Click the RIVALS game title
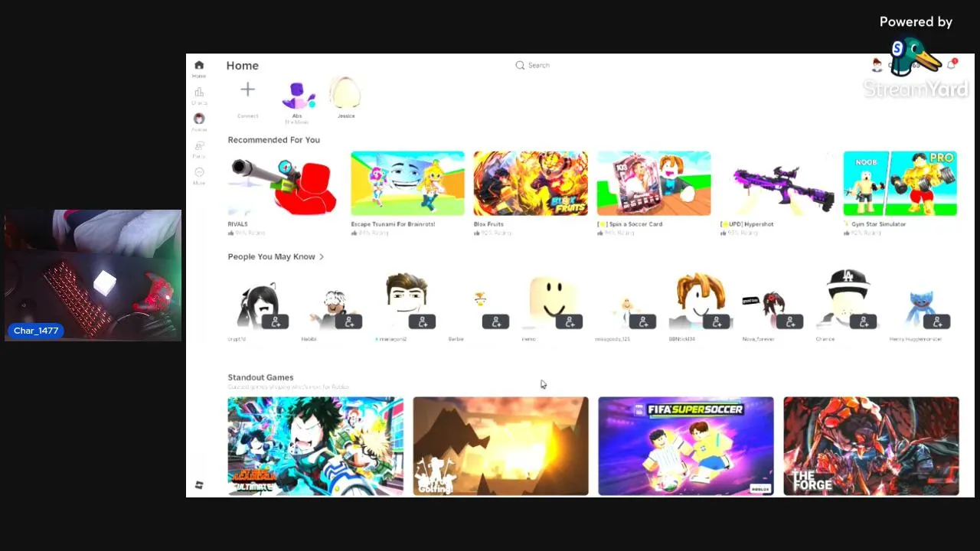The width and height of the screenshot is (980, 551). pyautogui.click(x=237, y=224)
